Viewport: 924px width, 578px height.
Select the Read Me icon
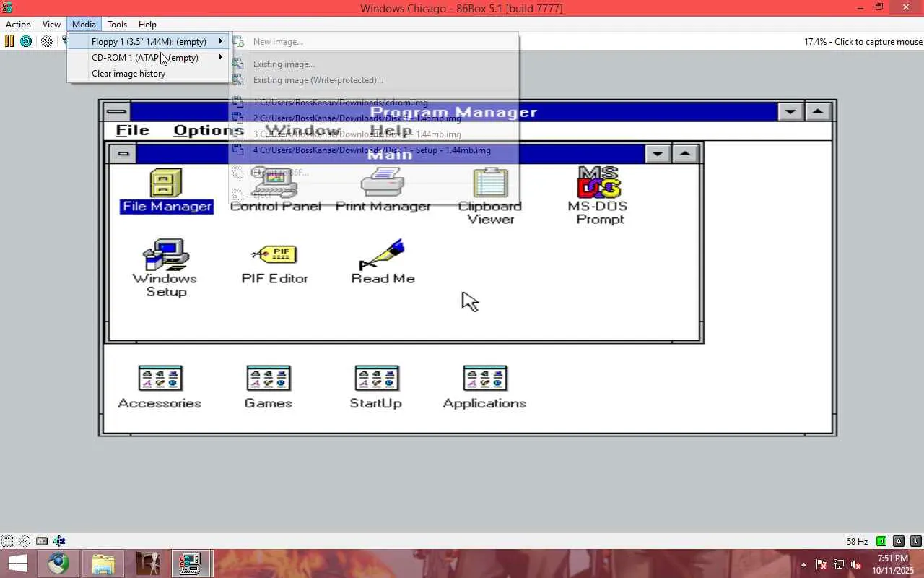coord(383,263)
